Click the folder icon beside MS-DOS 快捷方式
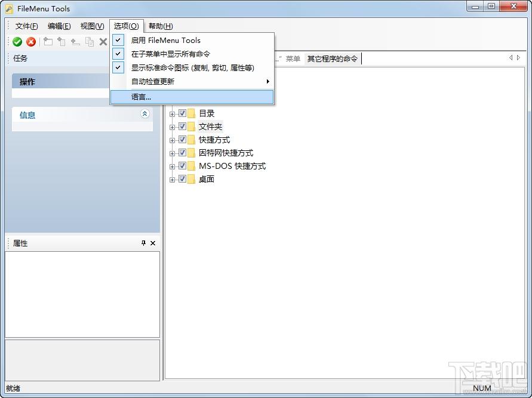Image resolution: width=532 pixels, height=398 pixels. point(191,166)
